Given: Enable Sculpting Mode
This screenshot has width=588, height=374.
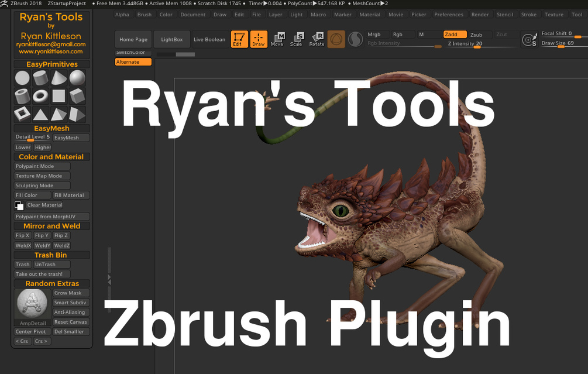Looking at the screenshot, I should coord(42,186).
